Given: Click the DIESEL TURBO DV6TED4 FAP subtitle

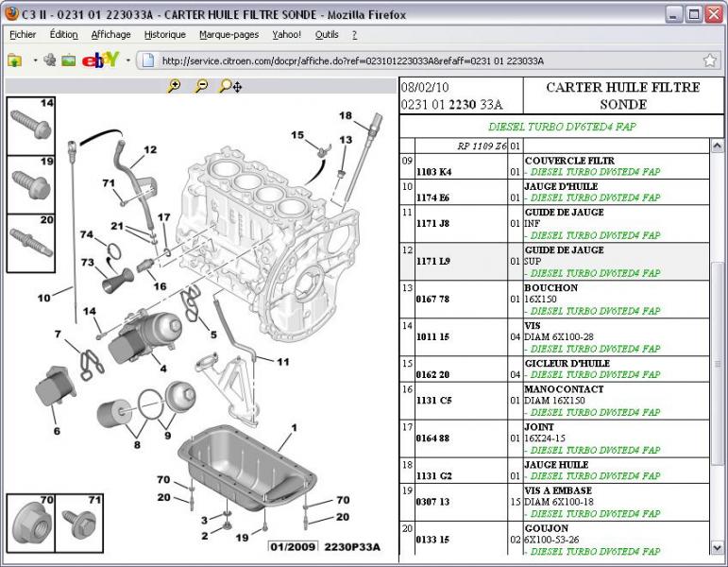Looking at the screenshot, I should [x=562, y=127].
